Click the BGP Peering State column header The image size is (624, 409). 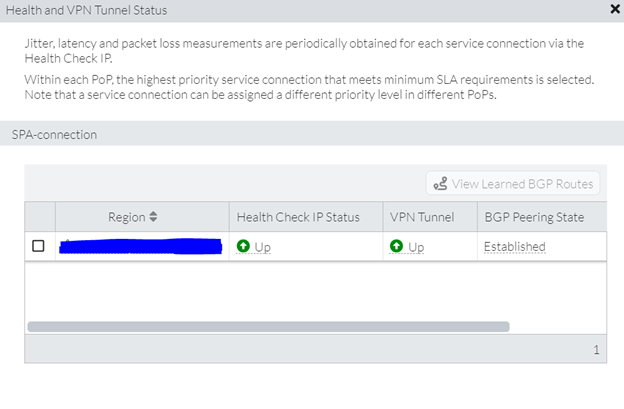click(534, 217)
